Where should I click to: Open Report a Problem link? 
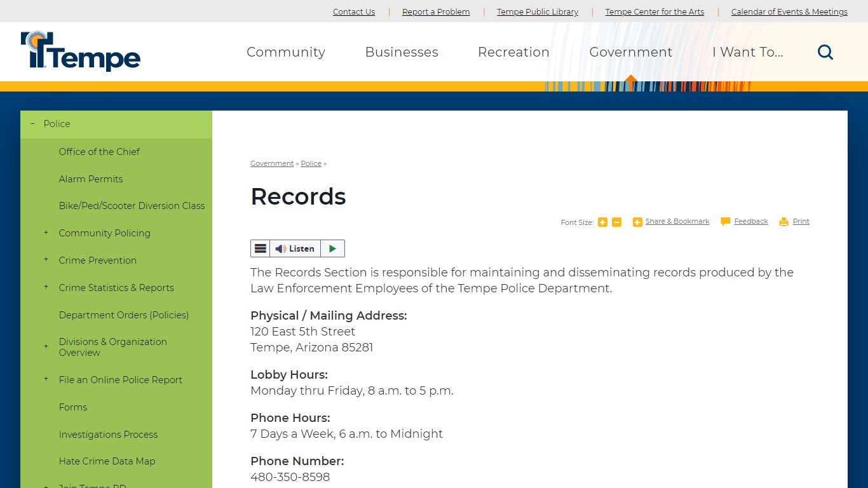[x=436, y=11]
